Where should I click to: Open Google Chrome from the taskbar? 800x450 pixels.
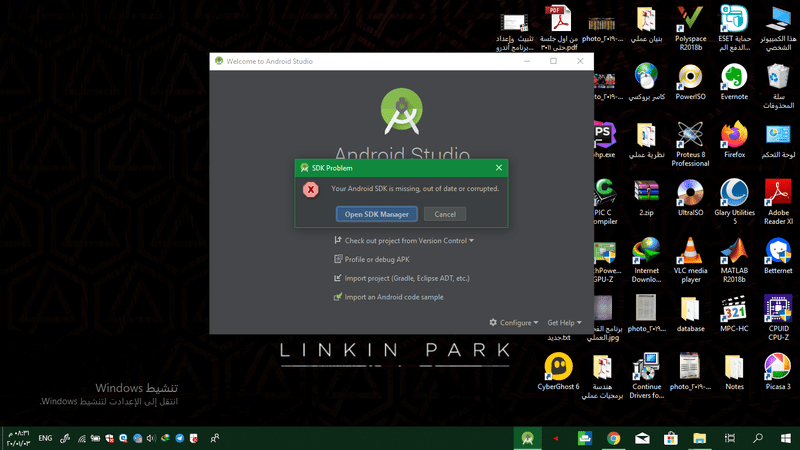(613, 438)
